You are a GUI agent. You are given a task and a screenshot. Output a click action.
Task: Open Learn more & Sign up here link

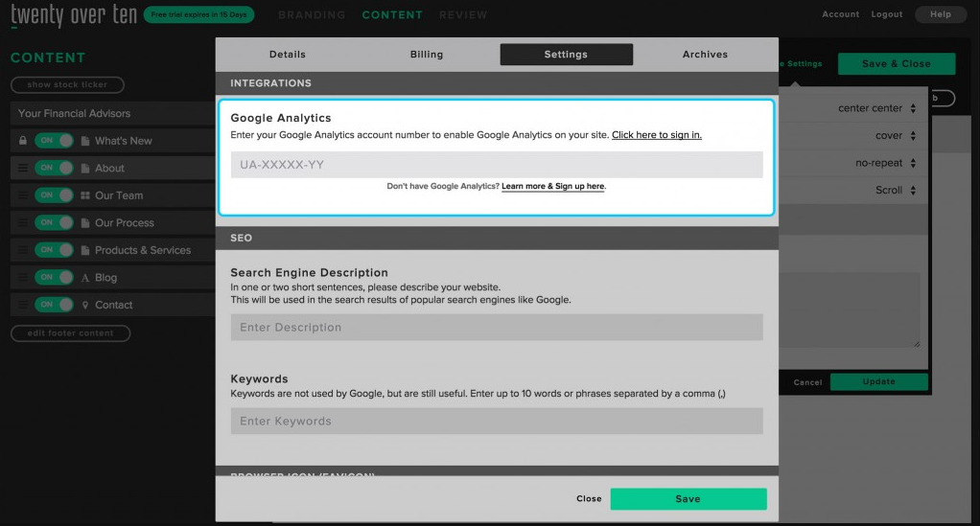tap(553, 186)
